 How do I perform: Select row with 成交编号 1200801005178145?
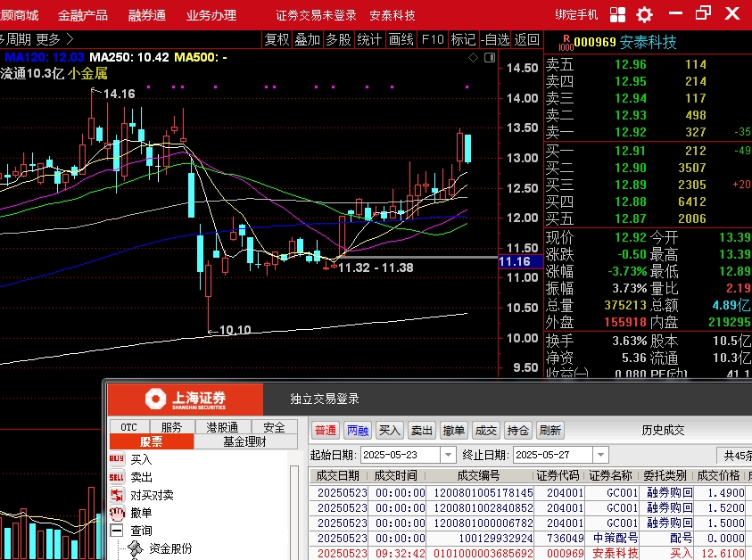point(531,492)
